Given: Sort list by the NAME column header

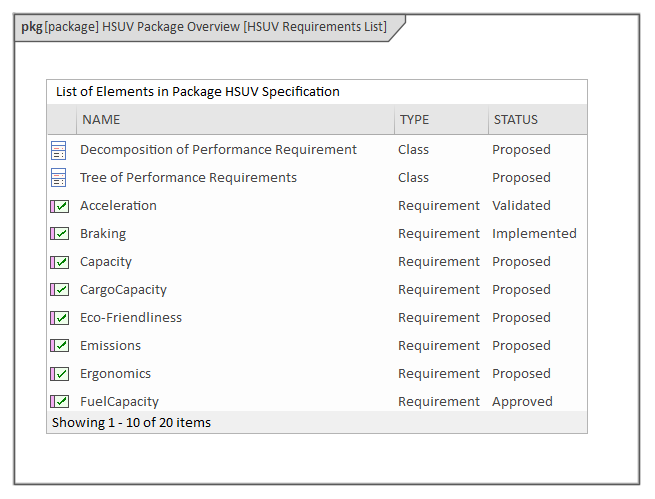Looking at the screenshot, I should point(101,120).
